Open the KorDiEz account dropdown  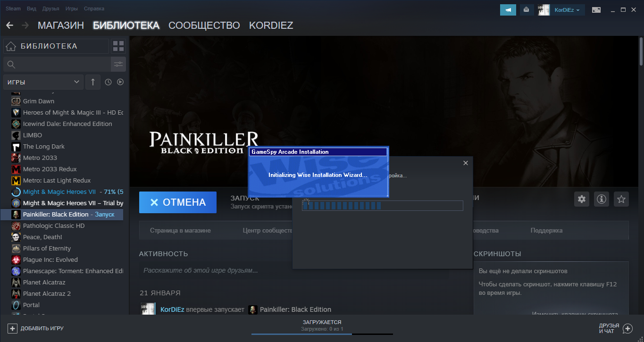tap(568, 9)
